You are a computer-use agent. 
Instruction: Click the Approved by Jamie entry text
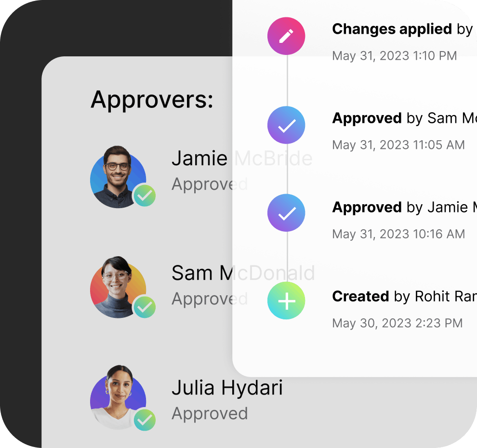(404, 208)
